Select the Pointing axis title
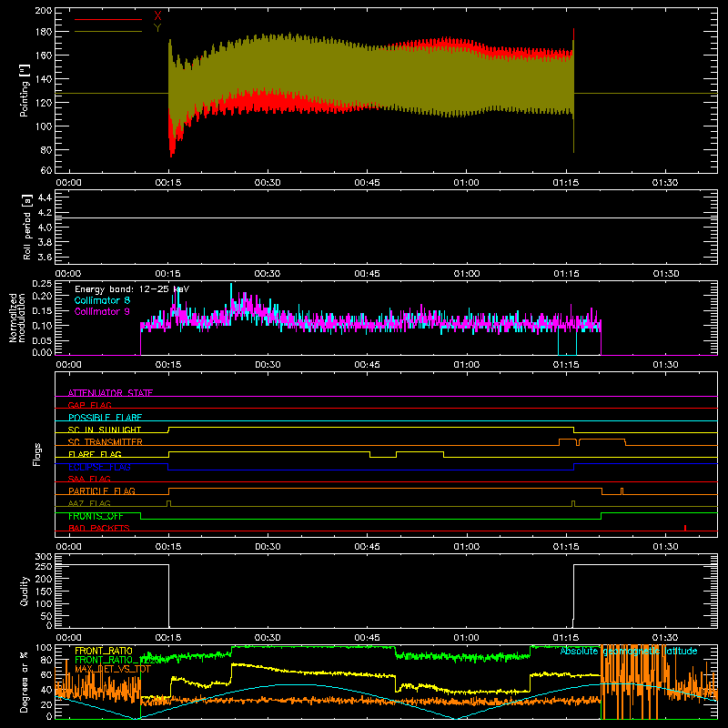This screenshot has height=728, width=728. tap(25, 90)
